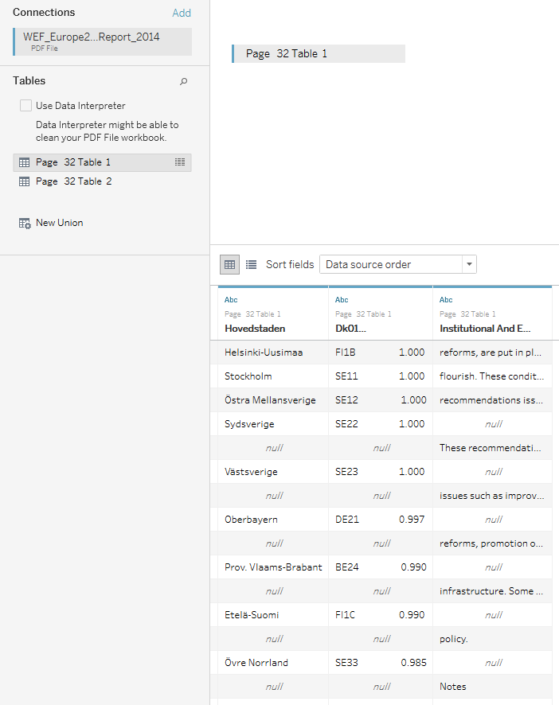
Task: Click Add link next to Connections
Action: coord(181,13)
